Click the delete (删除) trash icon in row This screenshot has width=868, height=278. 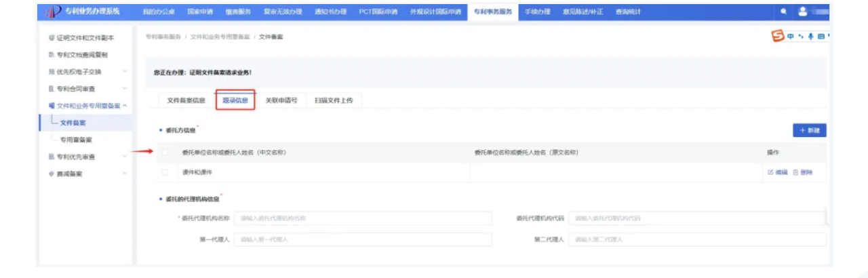coord(795,172)
